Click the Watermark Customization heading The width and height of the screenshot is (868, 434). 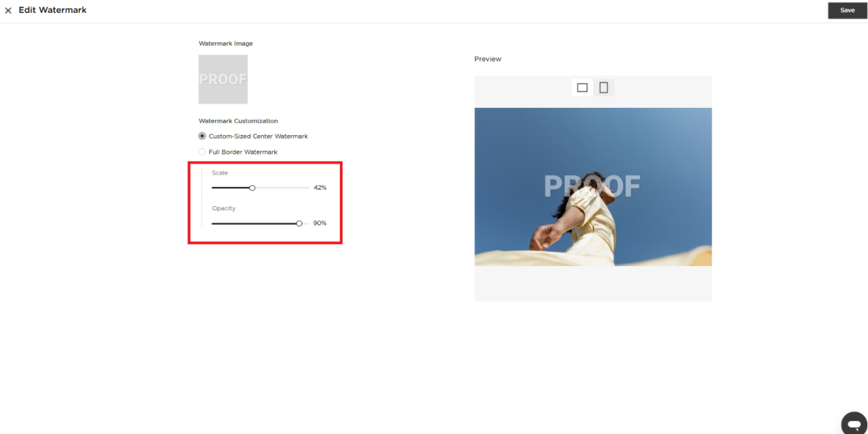(238, 121)
